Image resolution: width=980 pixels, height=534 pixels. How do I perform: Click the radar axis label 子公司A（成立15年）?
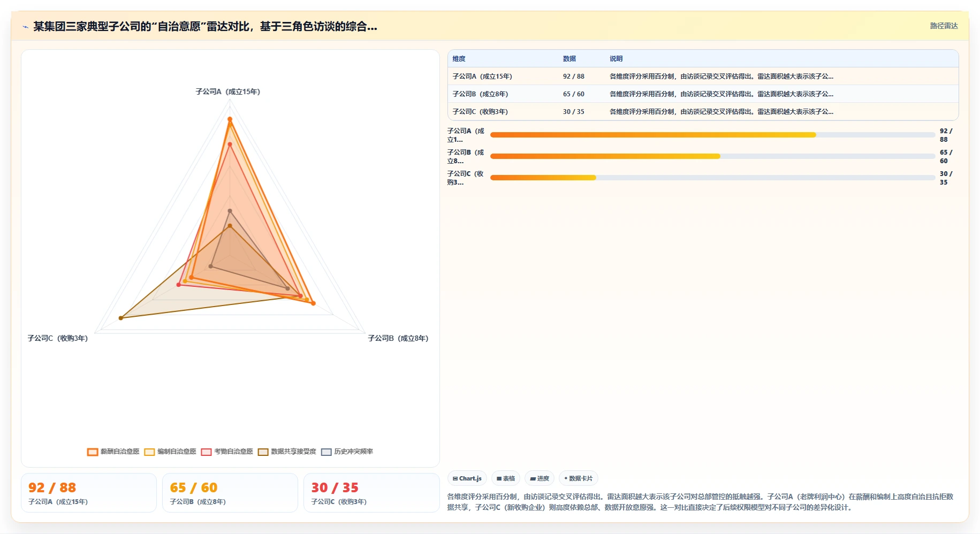[228, 91]
